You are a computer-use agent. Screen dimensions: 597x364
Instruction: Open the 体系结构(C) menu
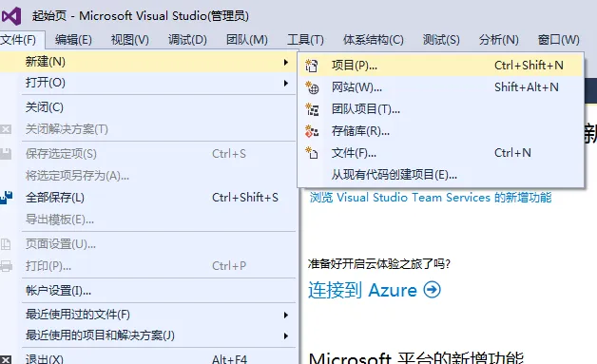(373, 40)
